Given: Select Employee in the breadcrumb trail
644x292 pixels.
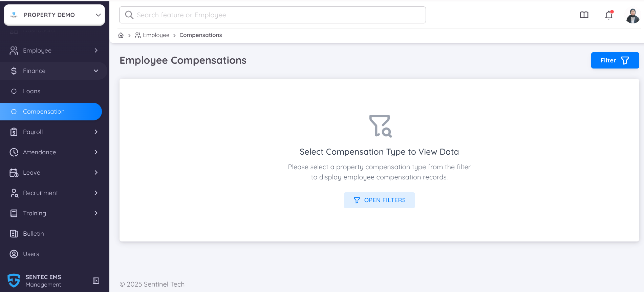Looking at the screenshot, I should coord(156,35).
